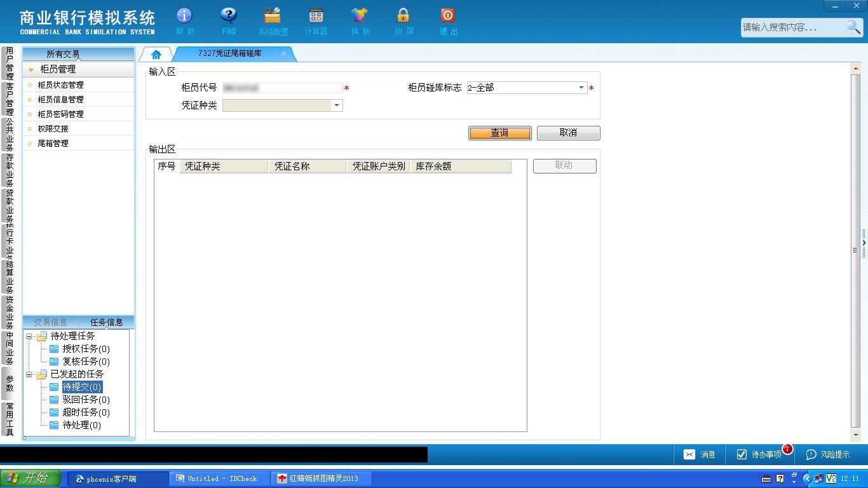Click the 查询 query button

(500, 133)
